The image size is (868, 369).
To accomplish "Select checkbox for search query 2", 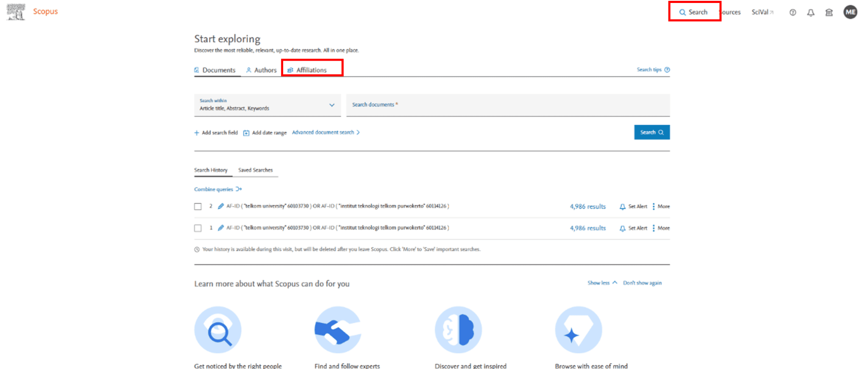I will 198,207.
